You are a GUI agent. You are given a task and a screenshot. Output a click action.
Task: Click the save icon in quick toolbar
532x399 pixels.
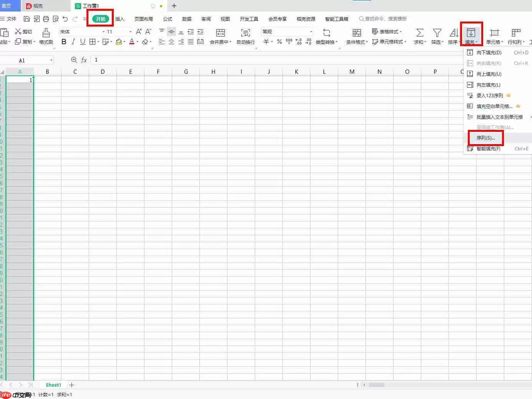[x=27, y=19]
